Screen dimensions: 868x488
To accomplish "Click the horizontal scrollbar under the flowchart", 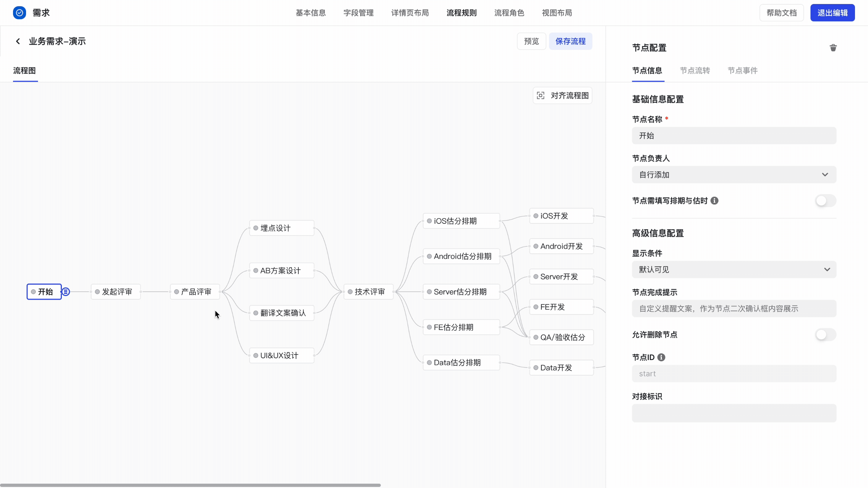I will coord(190,485).
